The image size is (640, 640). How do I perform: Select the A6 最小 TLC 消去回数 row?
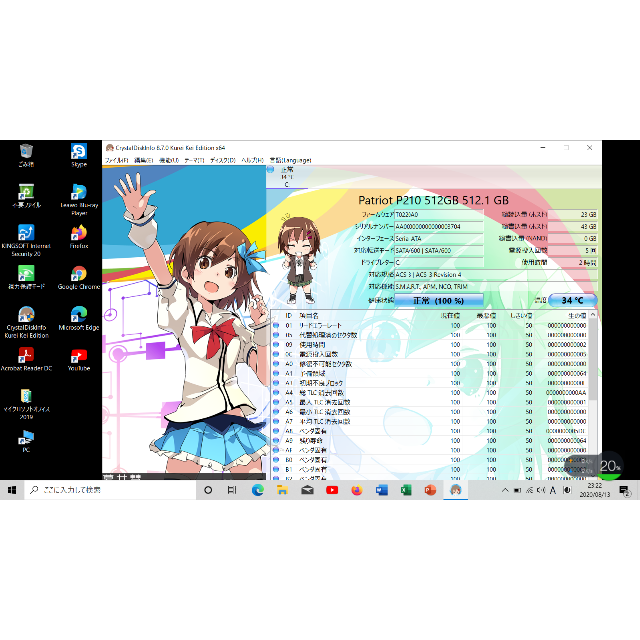[x=431, y=412]
